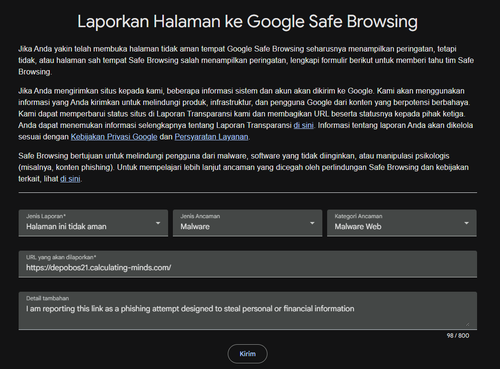
Task: Click the Detail tambahan text area
Action: [248, 311]
